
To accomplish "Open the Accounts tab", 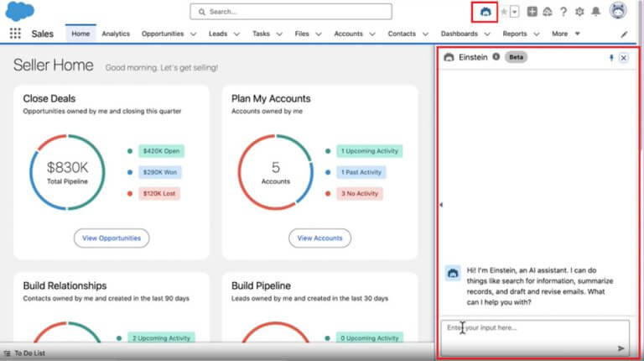I will pos(348,34).
